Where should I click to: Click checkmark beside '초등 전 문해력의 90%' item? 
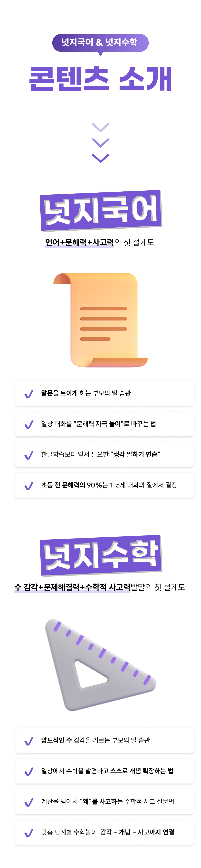[29, 486]
